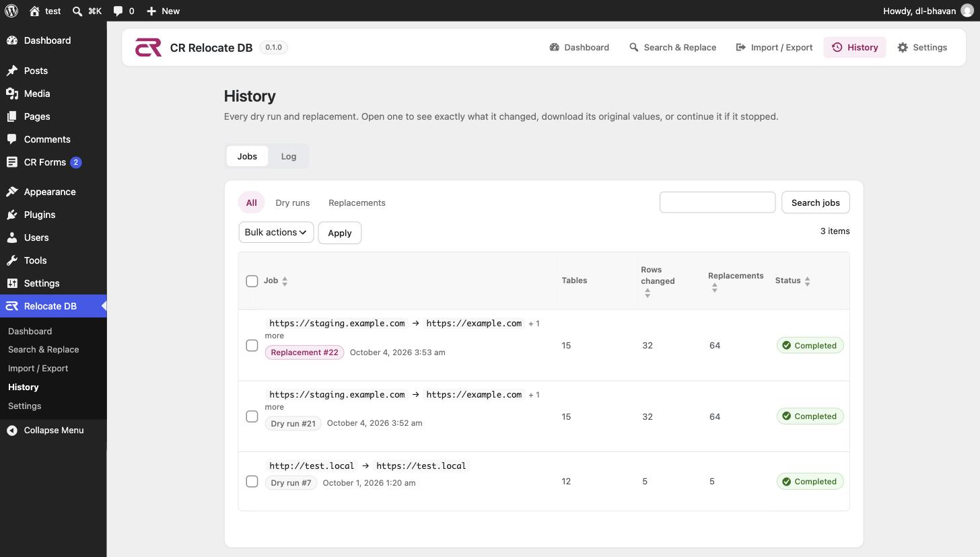
Task: Open the Replacement #22 job link
Action: tap(305, 352)
